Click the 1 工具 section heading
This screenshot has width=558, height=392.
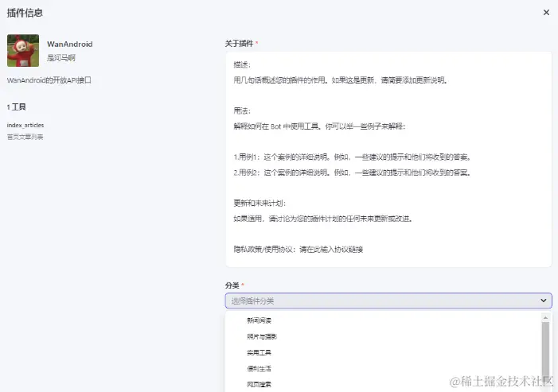click(x=17, y=107)
